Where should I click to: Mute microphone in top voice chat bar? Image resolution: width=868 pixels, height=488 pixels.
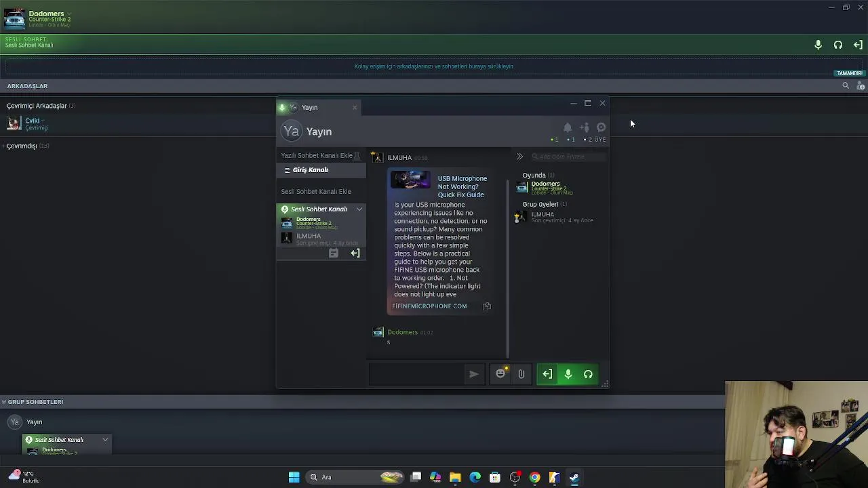click(818, 45)
